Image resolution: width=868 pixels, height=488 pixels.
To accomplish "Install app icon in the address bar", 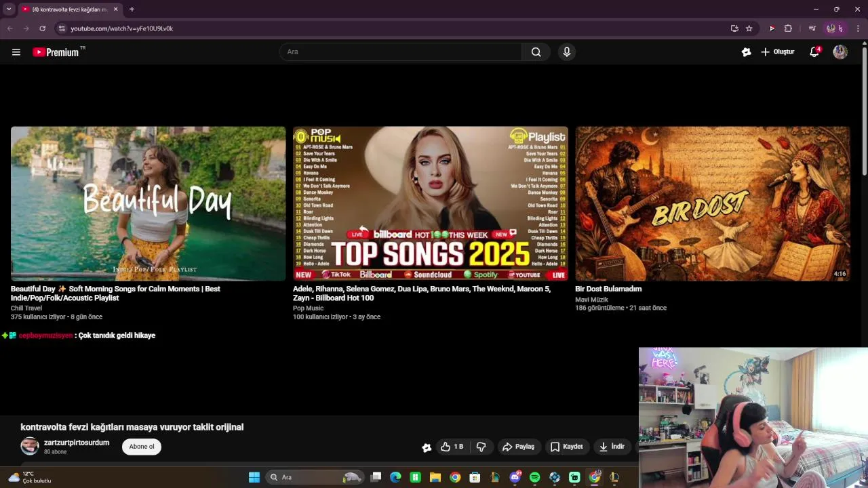I will tap(734, 28).
